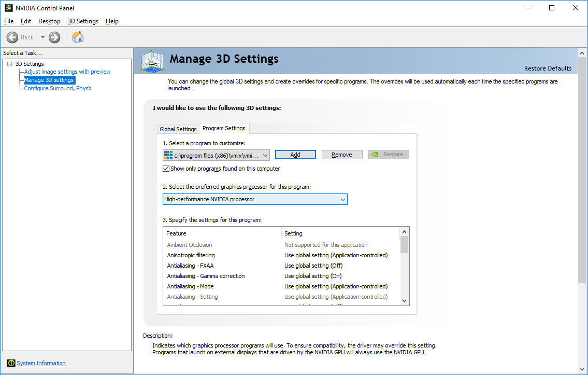The height and width of the screenshot is (375, 588).
Task: Open the Back history dropdown arrow
Action: (42, 37)
